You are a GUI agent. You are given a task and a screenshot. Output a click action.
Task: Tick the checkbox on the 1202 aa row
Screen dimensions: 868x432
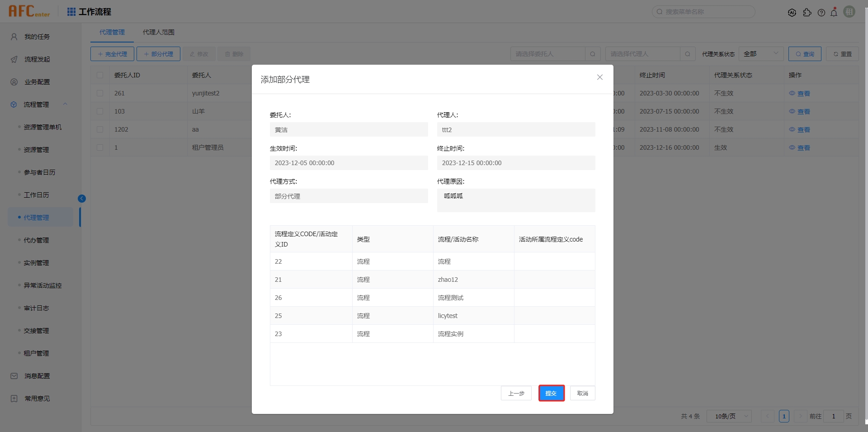click(x=100, y=129)
